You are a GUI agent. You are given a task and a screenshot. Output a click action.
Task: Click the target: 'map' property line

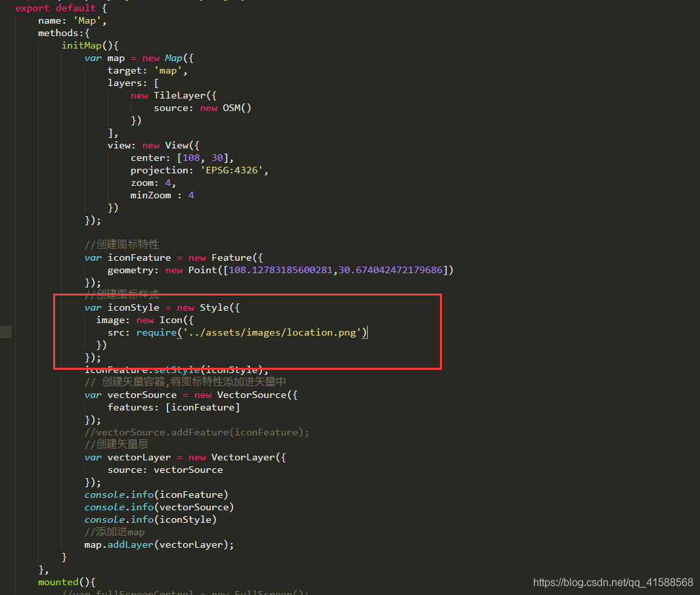tap(147, 70)
